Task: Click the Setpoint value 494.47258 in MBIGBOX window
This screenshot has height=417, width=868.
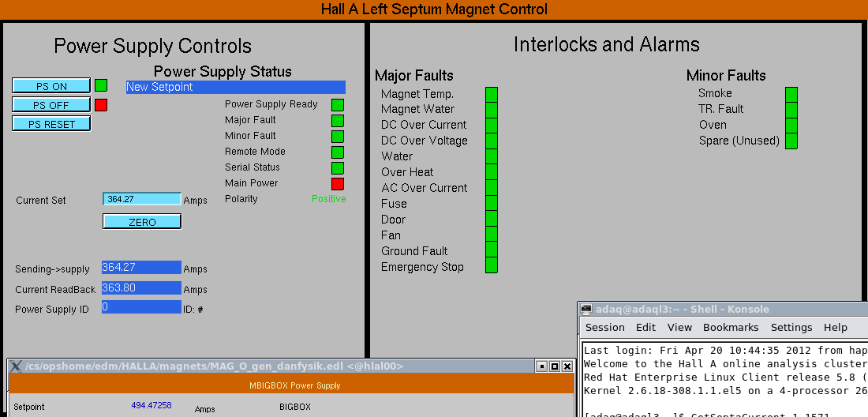Action: click(x=152, y=405)
